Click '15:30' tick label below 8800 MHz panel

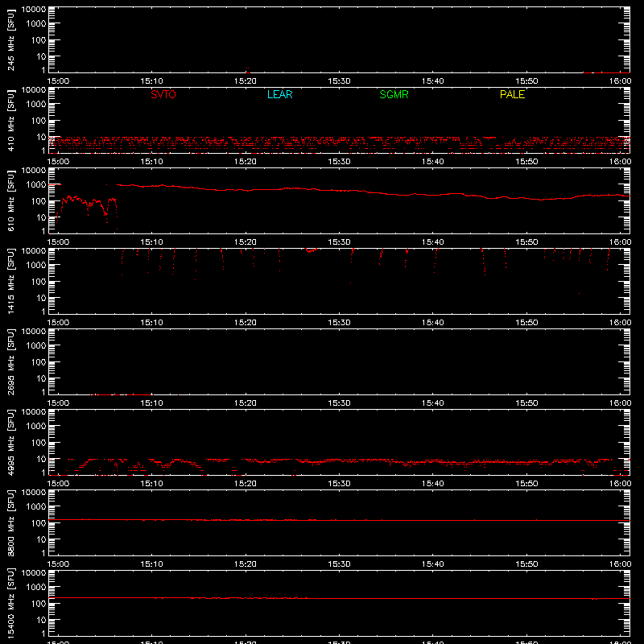[x=339, y=564]
